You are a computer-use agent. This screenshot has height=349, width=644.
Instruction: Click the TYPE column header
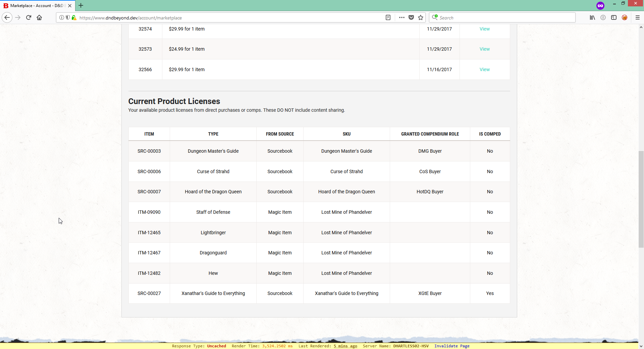[x=213, y=134]
